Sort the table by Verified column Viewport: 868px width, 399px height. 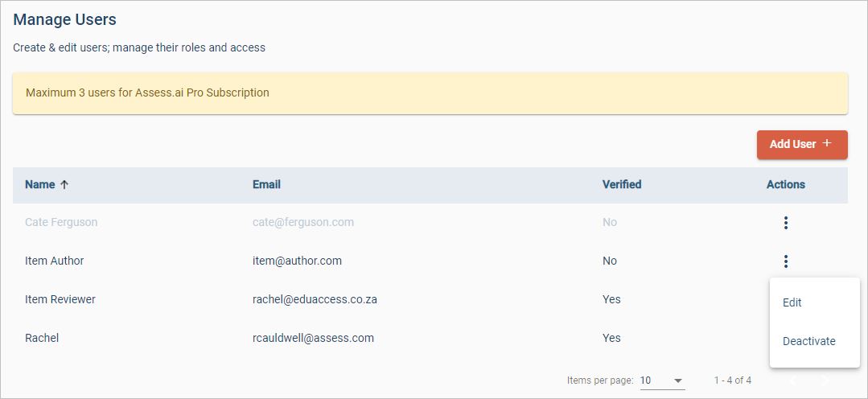[621, 184]
